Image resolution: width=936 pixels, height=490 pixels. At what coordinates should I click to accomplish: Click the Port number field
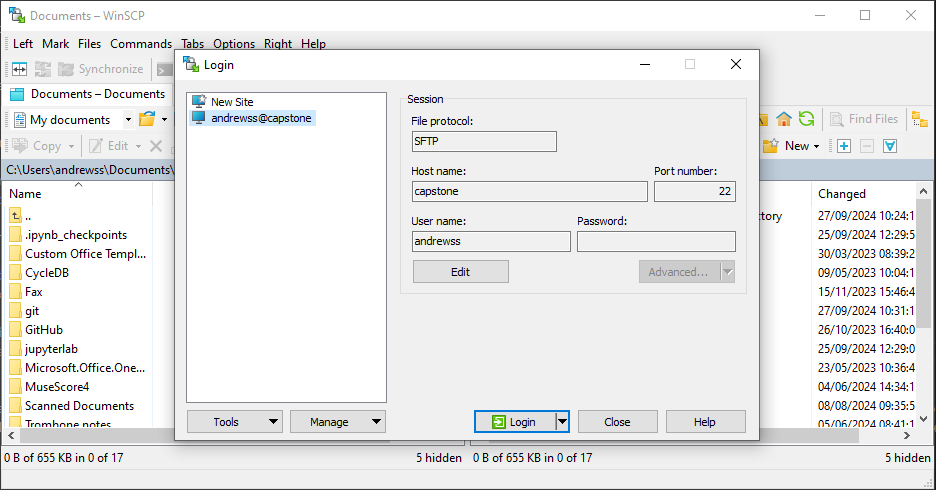pos(695,192)
